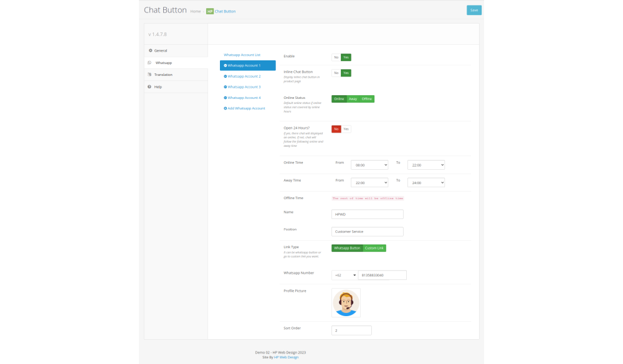
Task: Click the profile picture avatar thumbnail
Action: (346, 303)
